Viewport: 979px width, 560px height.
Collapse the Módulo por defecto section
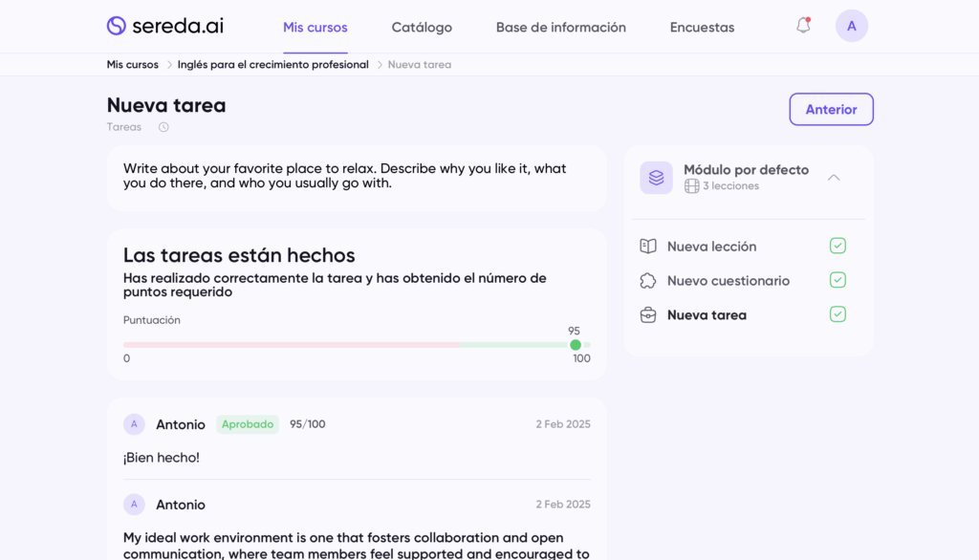coord(834,177)
